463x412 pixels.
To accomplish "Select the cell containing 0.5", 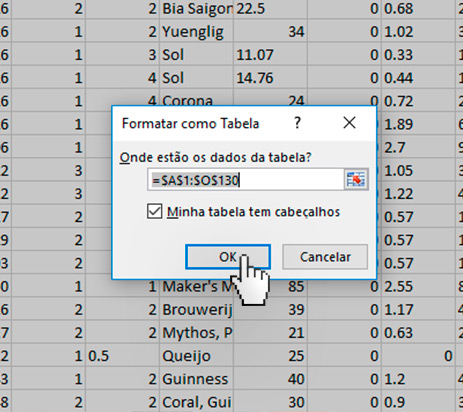I will [x=122, y=356].
